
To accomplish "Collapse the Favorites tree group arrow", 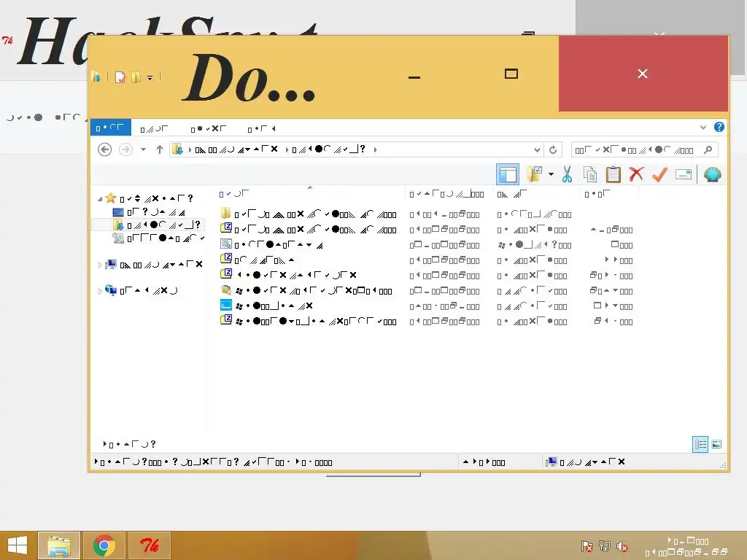I will tap(100, 199).
